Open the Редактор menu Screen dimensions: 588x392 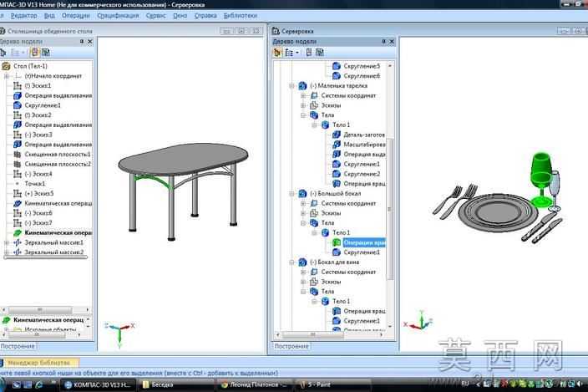[23, 16]
